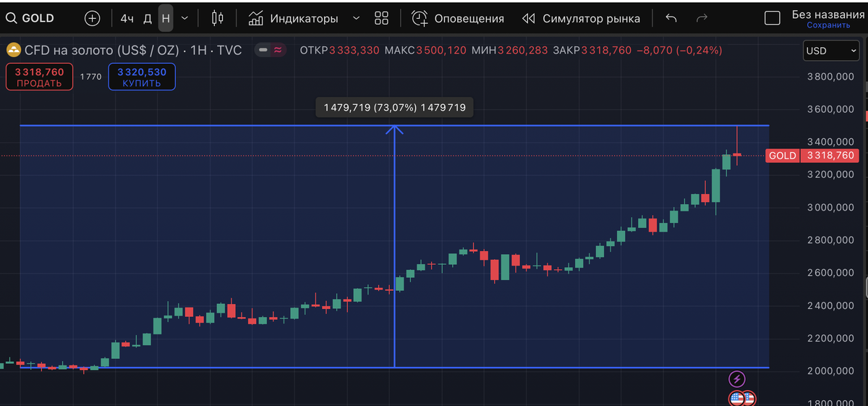868x406 pixels.
Task: Redo action arrow
Action: pos(701,18)
